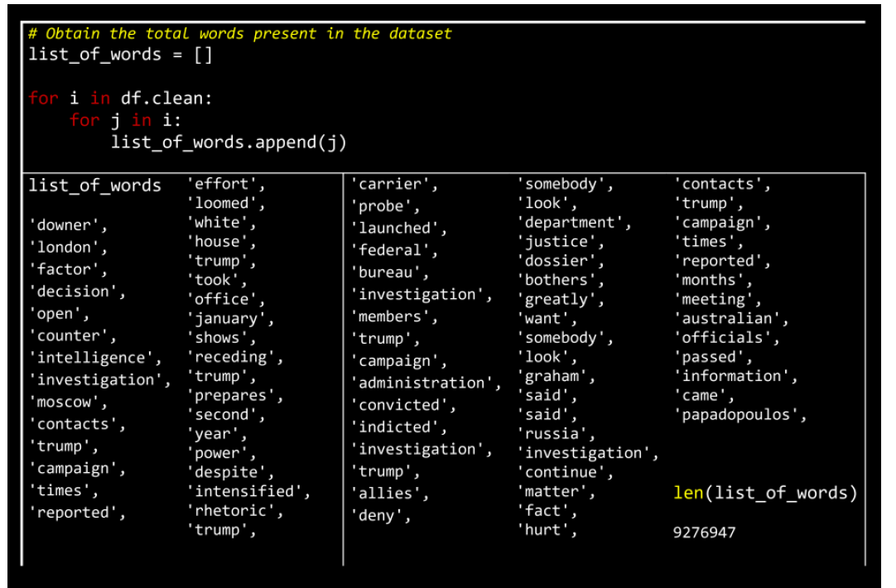Viewport: 896px width, 588px height.
Task: Select the output number 9276947
Action: (x=704, y=533)
